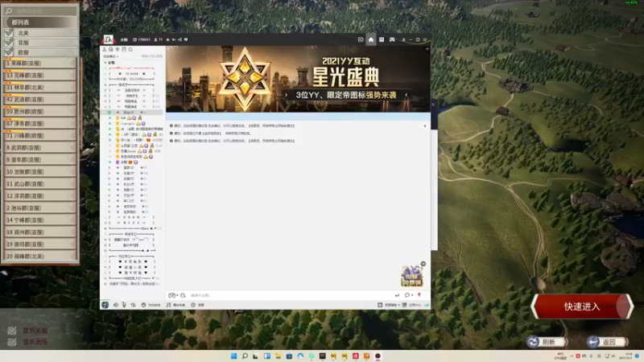This screenshot has width=644, height=362.
Task: Select server 13 克峰郡(亚服)
Action: click(x=40, y=75)
